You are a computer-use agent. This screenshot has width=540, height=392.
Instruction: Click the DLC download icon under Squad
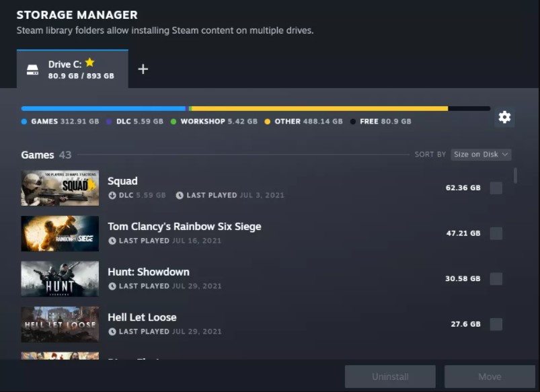112,196
